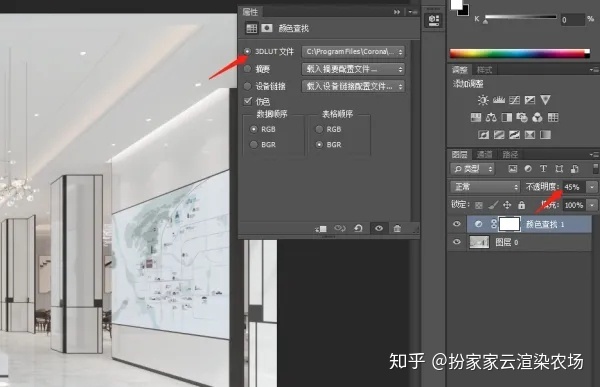This screenshot has width=600, height=387.
Task: Add an Exposure adjustment icon
Action: [530, 100]
